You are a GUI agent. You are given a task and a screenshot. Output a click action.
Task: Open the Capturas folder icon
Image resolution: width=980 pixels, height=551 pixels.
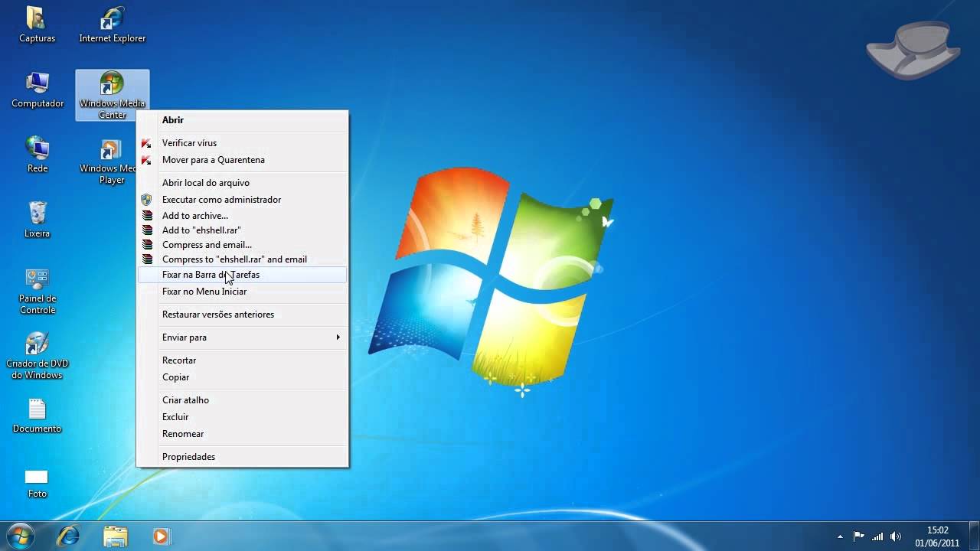37,24
